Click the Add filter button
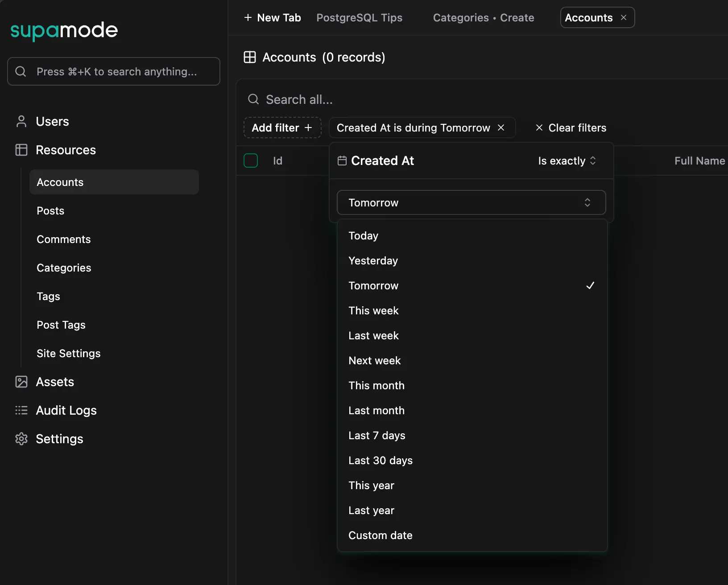 coord(282,128)
